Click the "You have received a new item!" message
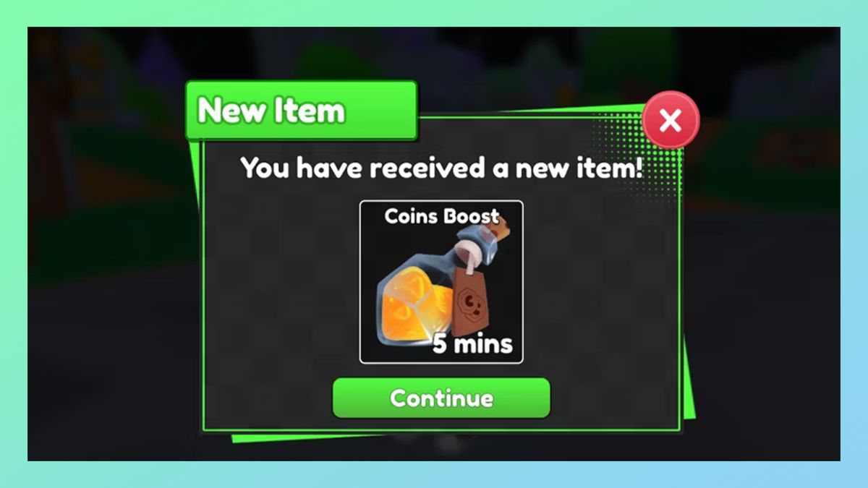868x488 pixels. (x=442, y=168)
